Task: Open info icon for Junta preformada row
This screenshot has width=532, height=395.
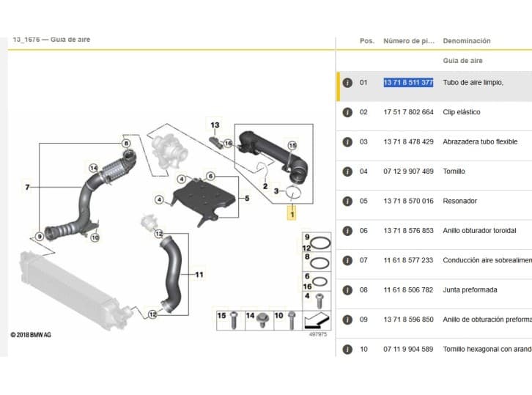Action: [x=347, y=290]
